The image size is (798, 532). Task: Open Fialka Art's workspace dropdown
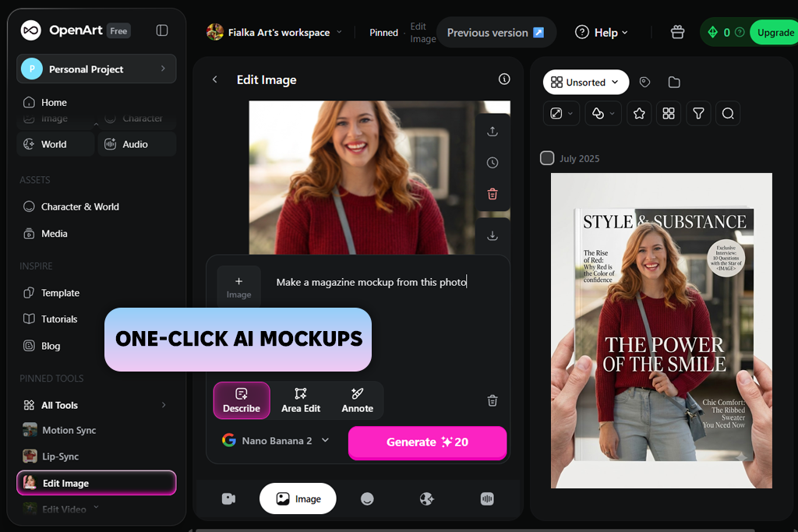(274, 32)
